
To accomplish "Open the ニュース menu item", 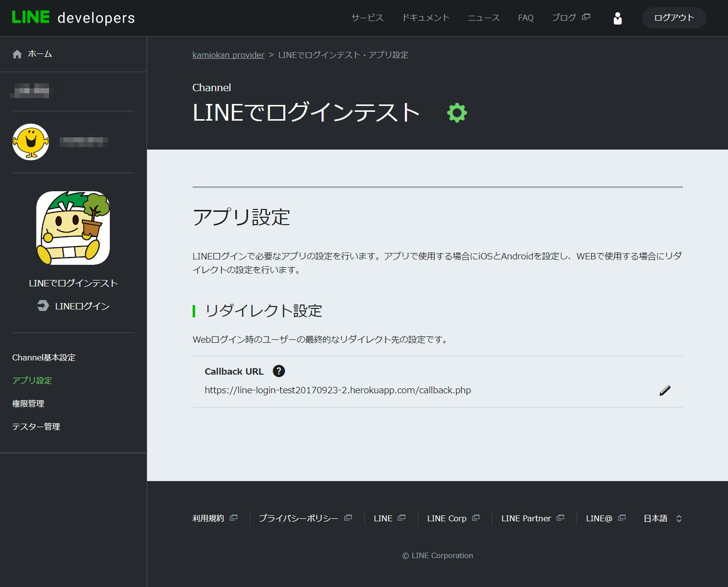I will click(x=483, y=18).
